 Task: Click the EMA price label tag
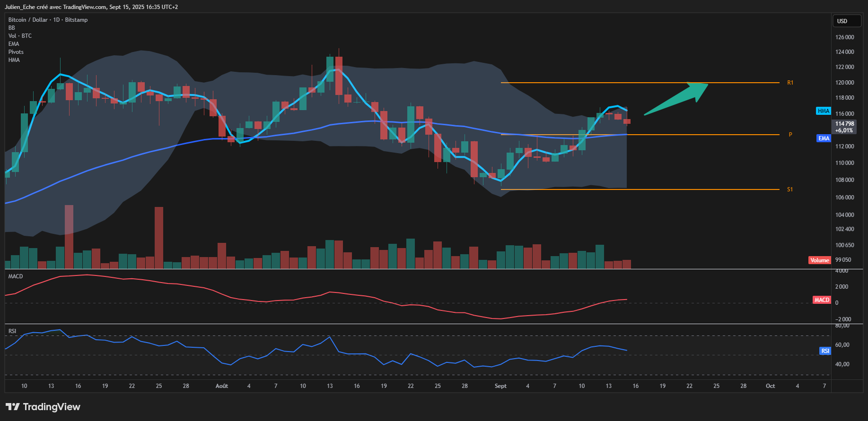pos(824,138)
